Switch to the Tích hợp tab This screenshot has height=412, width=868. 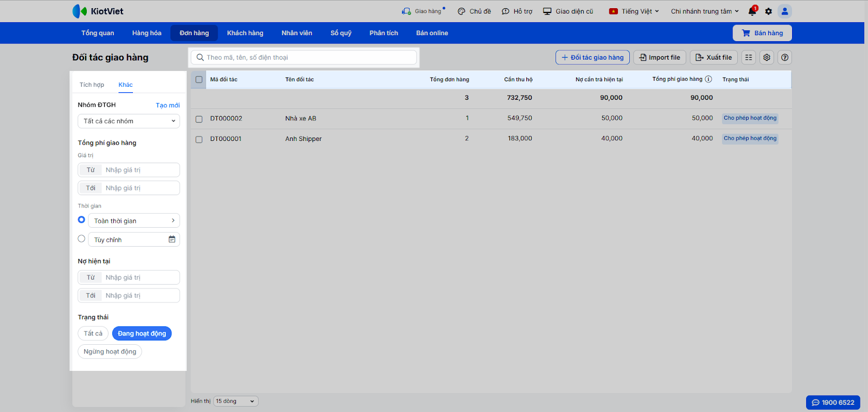coord(92,85)
